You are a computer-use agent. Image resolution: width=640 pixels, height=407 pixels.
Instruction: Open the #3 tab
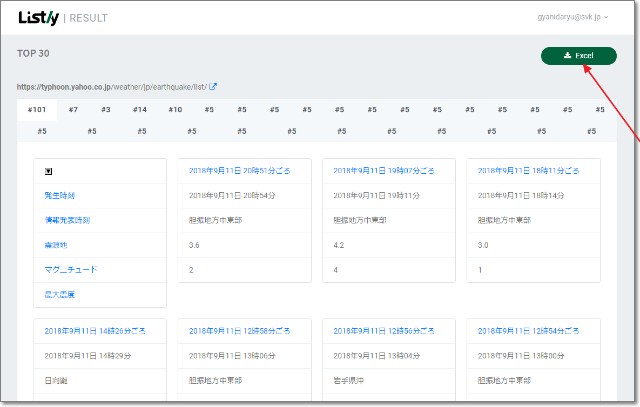105,109
